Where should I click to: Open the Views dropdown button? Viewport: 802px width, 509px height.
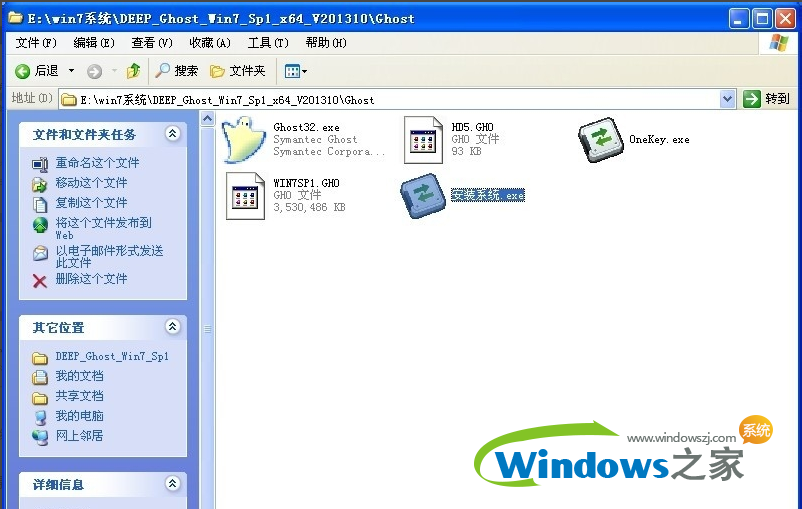296,71
